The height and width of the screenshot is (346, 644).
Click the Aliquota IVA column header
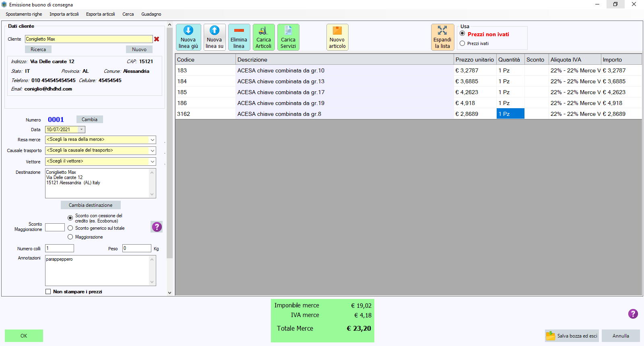point(575,60)
